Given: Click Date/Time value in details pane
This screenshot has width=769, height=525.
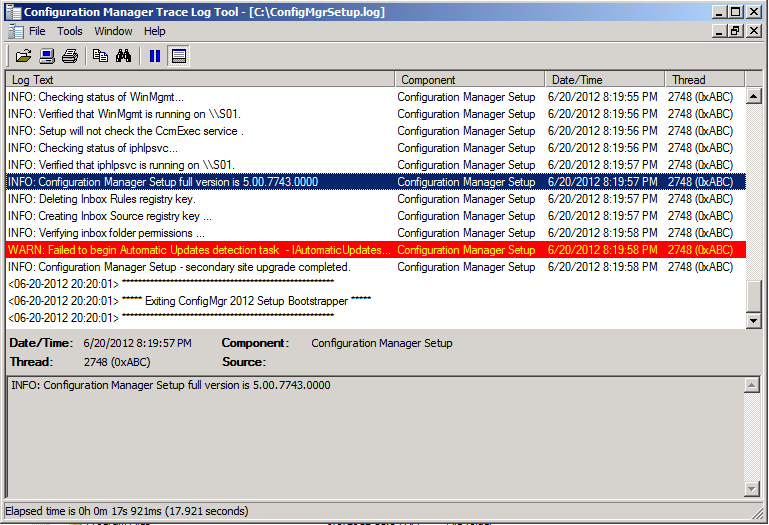Looking at the screenshot, I should click(x=137, y=343).
